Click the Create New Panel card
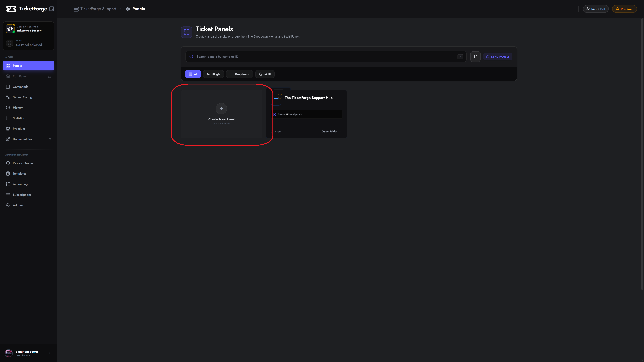The image size is (644, 362). [x=221, y=114]
